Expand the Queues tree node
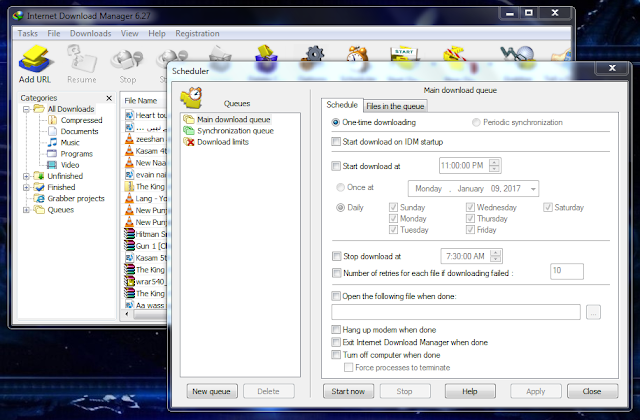This screenshot has width=640, height=420. pyautogui.click(x=27, y=210)
